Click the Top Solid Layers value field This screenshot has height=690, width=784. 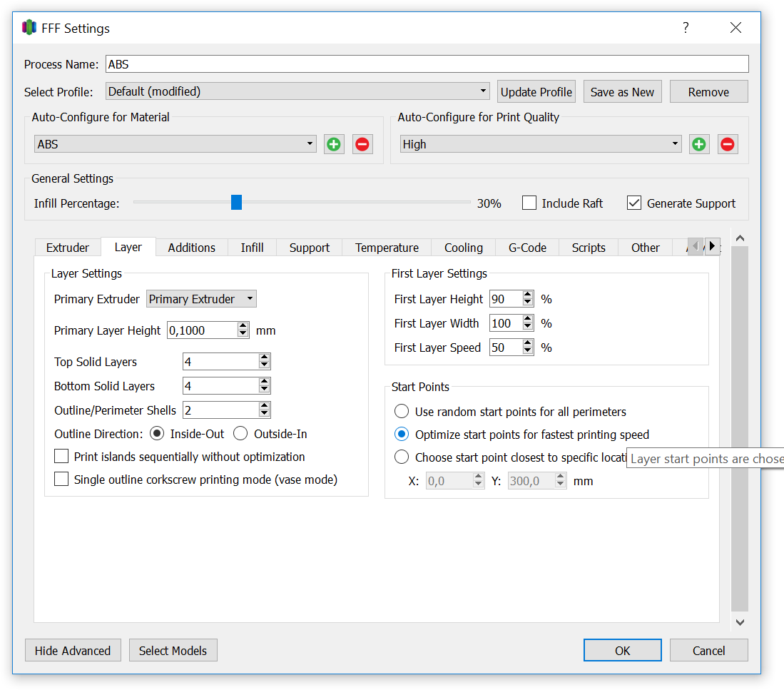[221, 361]
